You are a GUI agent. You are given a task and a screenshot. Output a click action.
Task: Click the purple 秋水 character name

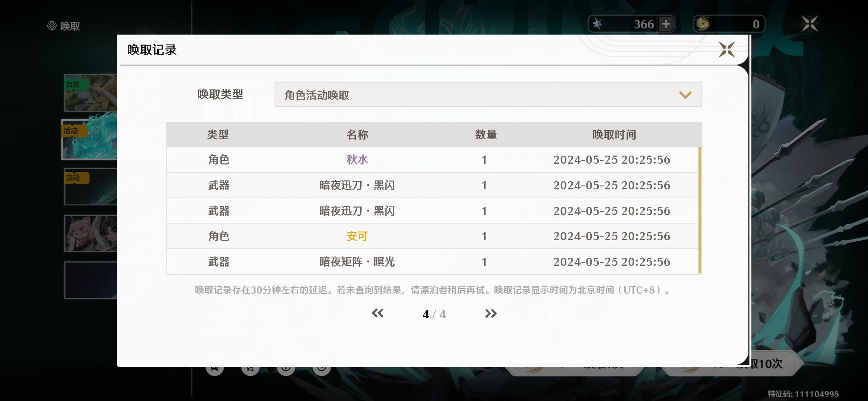point(357,160)
